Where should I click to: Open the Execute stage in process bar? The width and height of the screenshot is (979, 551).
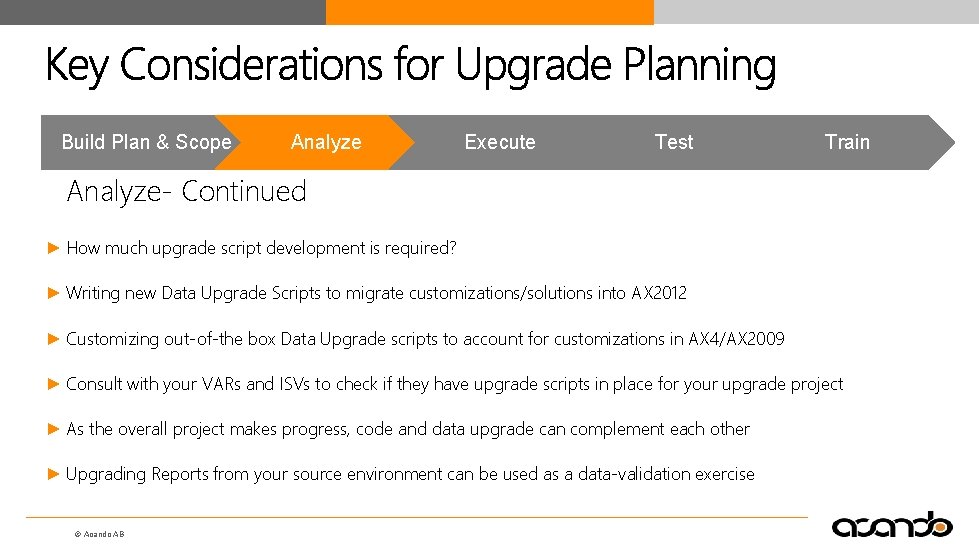click(499, 142)
